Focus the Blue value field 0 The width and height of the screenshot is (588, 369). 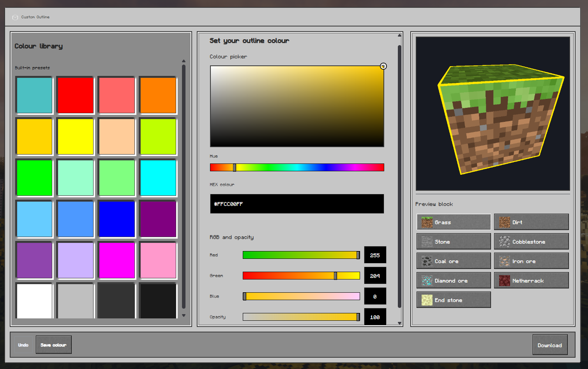point(375,296)
